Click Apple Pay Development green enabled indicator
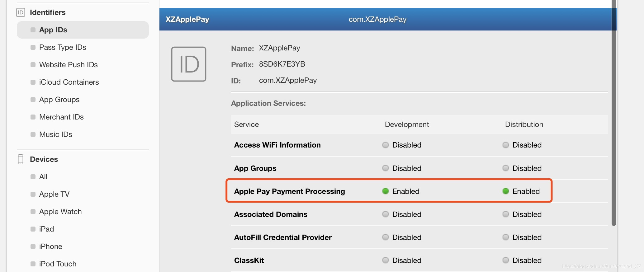The image size is (644, 272). (x=386, y=191)
